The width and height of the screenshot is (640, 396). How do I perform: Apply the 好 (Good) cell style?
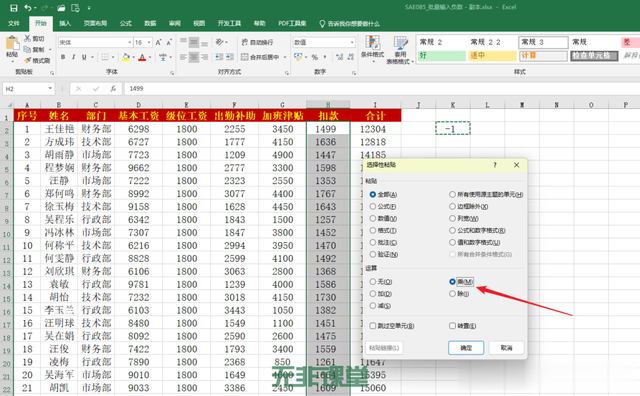441,56
